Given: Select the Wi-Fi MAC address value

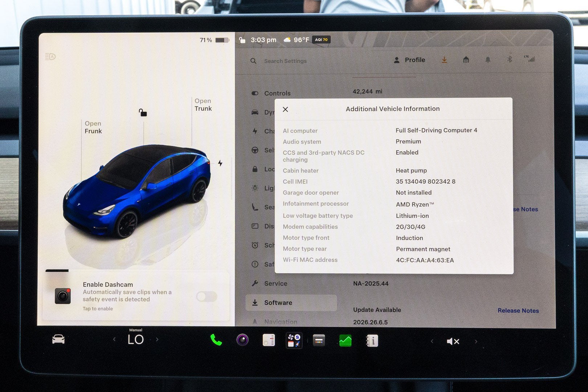Looking at the screenshot, I should tap(425, 260).
